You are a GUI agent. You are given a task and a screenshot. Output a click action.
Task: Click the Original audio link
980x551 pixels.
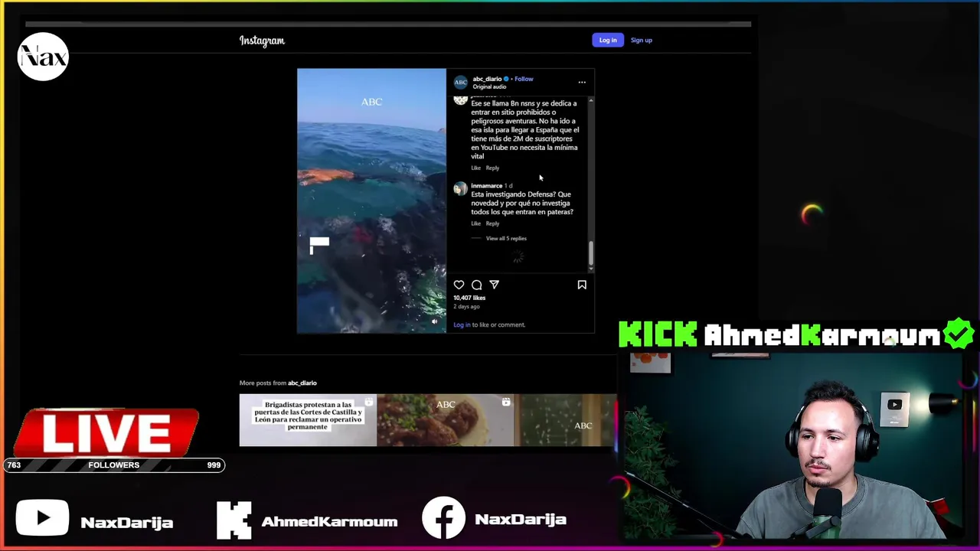point(489,86)
